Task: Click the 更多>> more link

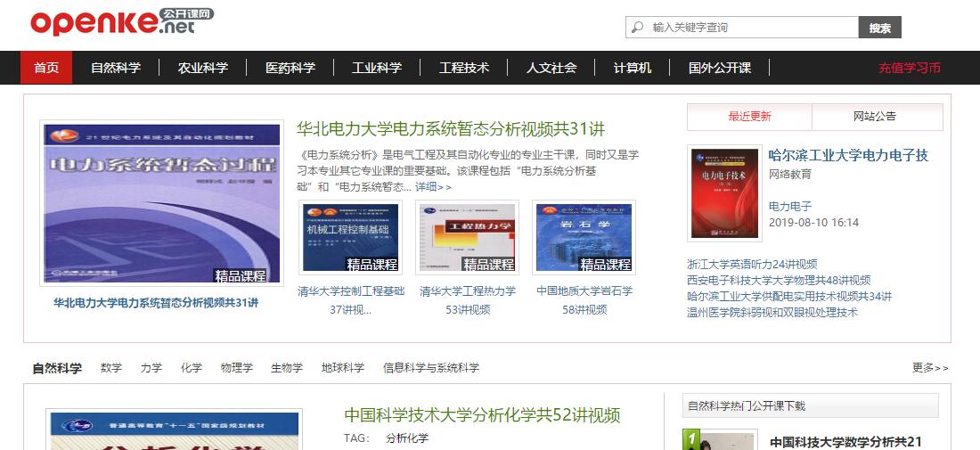Action: [930, 368]
